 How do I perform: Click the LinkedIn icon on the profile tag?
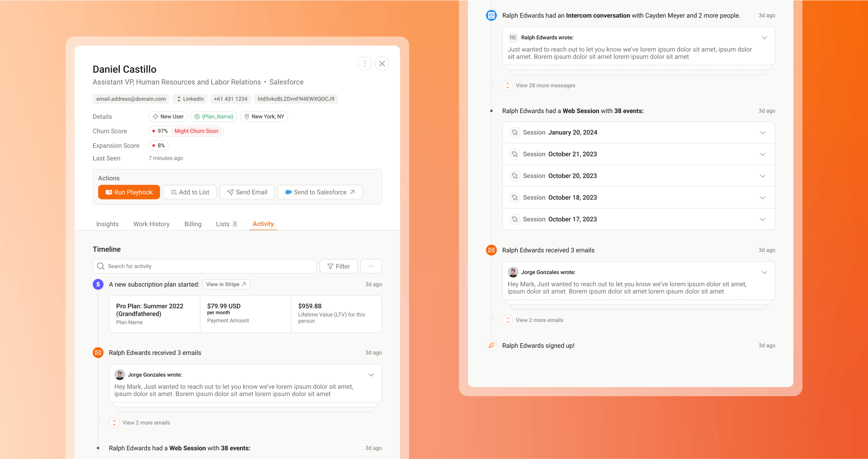tap(179, 99)
